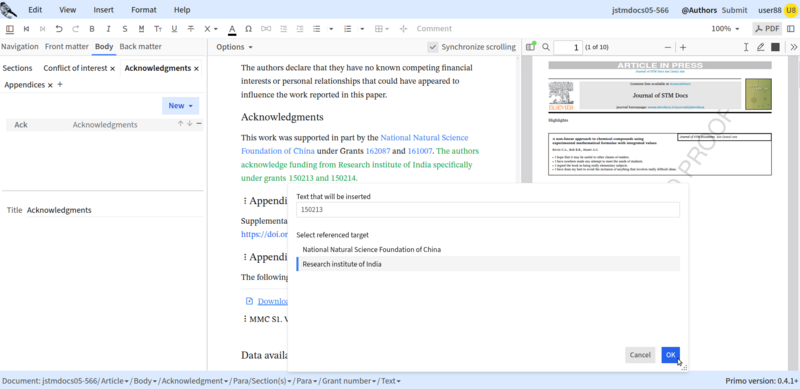800x389 pixels.
Task: Open the text color A tool
Action: pyautogui.click(x=232, y=29)
